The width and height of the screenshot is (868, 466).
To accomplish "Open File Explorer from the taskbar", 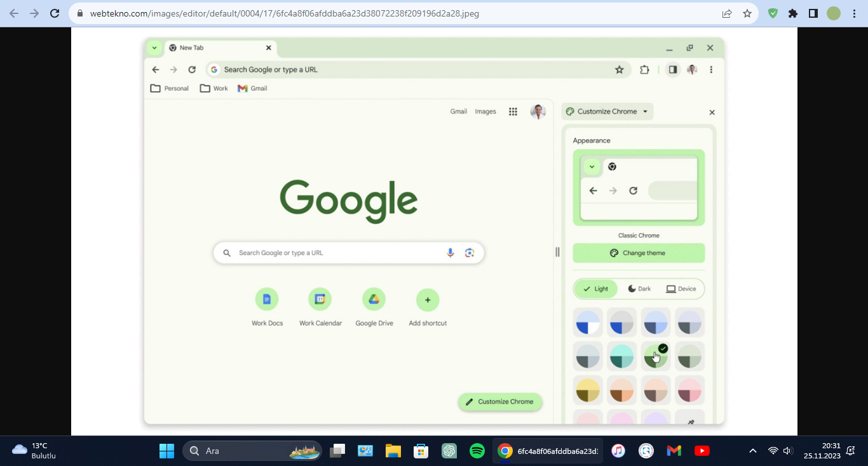I will [393, 451].
